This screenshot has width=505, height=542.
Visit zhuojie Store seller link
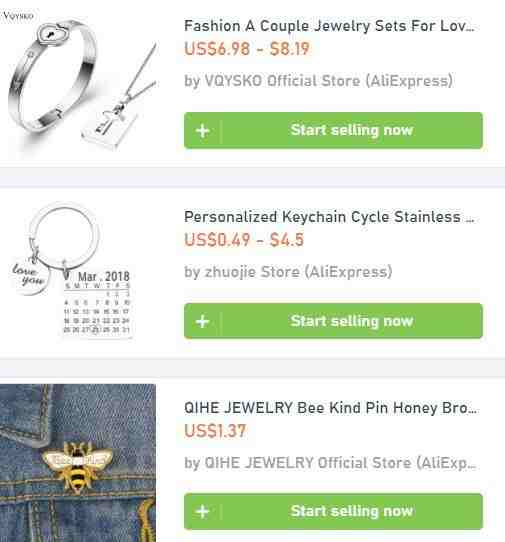[288, 272]
